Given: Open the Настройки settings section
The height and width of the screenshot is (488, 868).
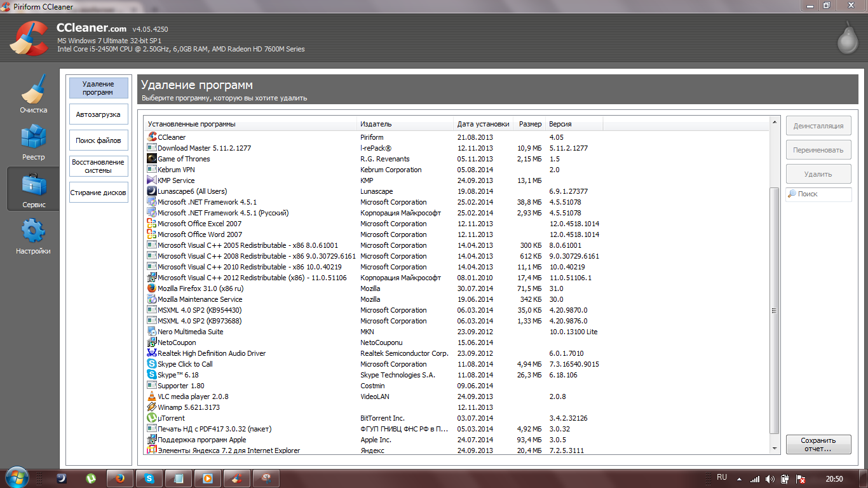Looking at the screenshot, I should click(33, 236).
